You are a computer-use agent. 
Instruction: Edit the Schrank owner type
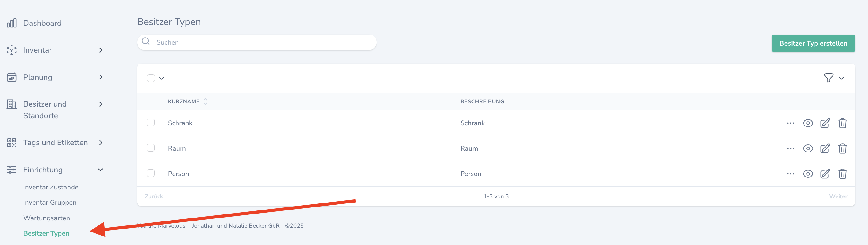(825, 123)
